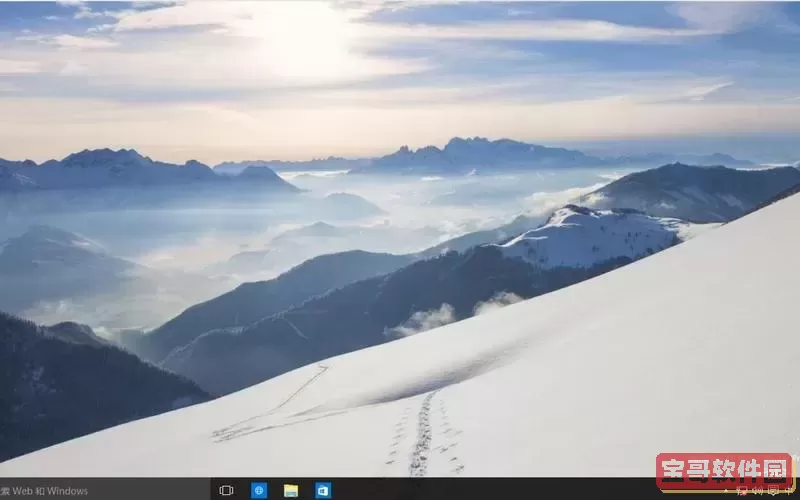Image resolution: width=800 pixels, height=500 pixels.
Task: Open the network status tray icon
Action: 742,490
